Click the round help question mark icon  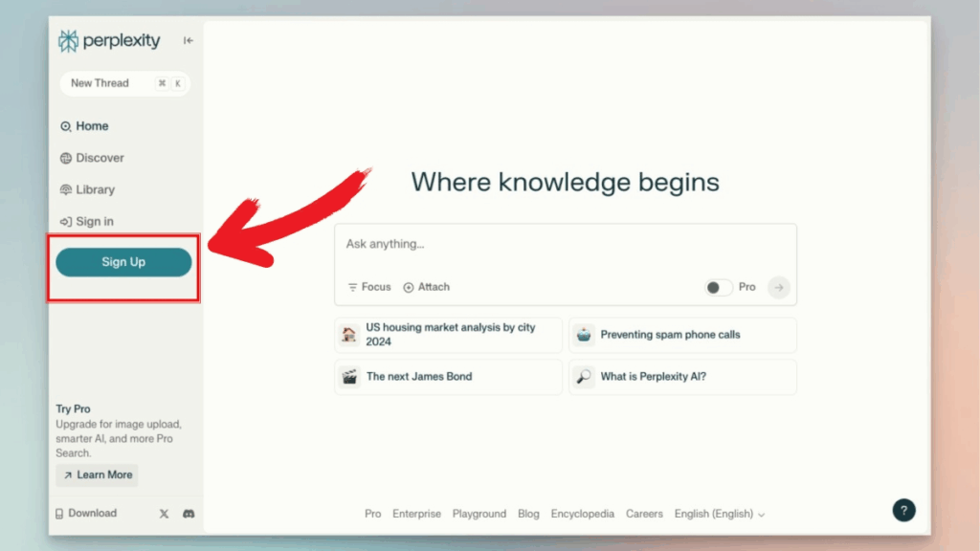click(903, 510)
